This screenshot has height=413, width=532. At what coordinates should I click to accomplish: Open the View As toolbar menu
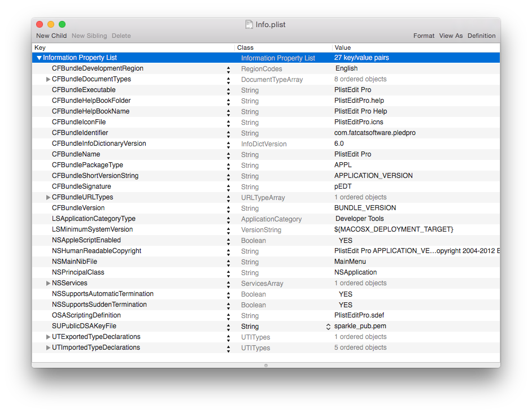pos(451,36)
